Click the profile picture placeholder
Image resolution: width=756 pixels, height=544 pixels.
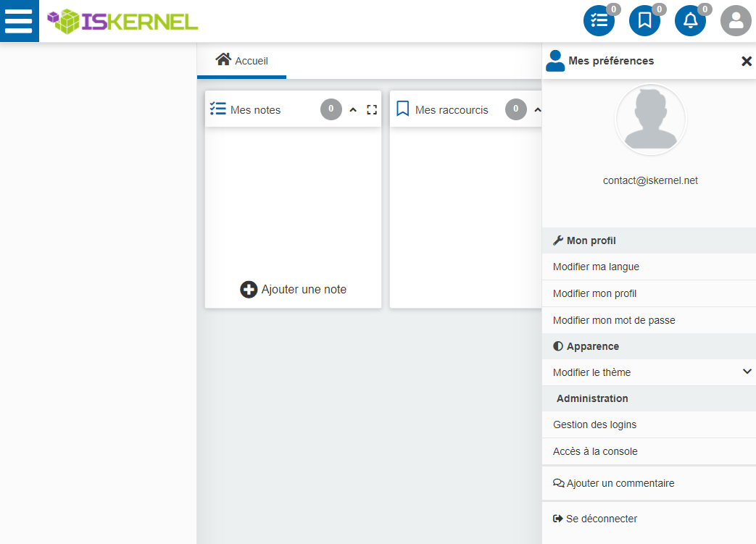click(650, 120)
